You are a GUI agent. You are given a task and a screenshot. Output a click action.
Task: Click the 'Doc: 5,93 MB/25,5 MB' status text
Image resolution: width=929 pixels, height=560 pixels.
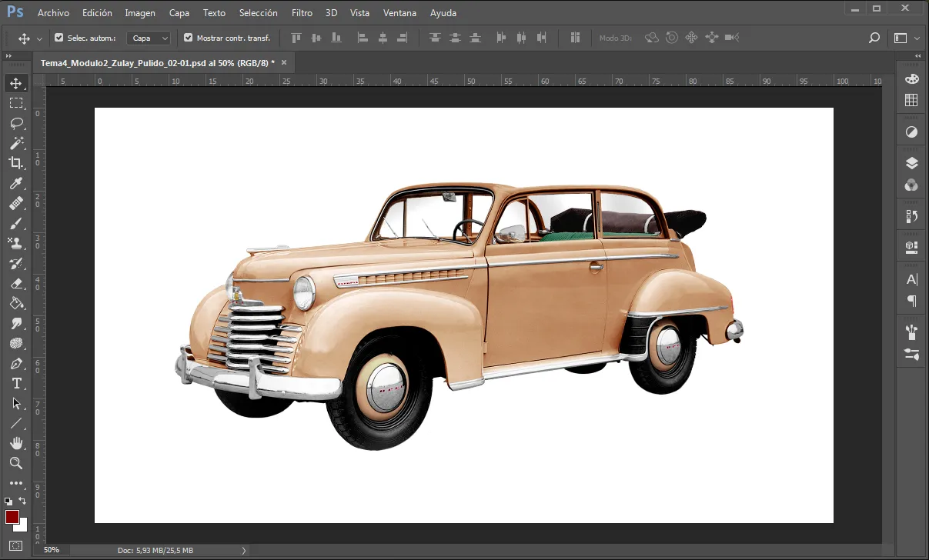[x=155, y=550]
